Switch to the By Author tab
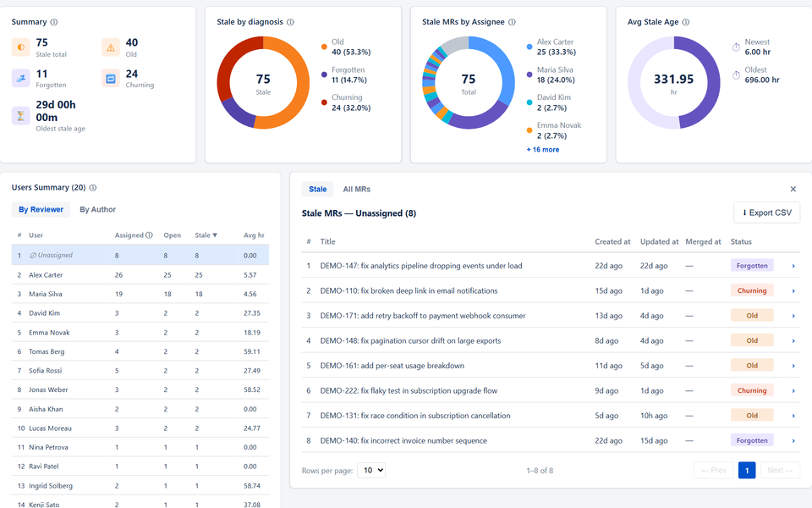This screenshot has height=508, width=812. (97, 209)
